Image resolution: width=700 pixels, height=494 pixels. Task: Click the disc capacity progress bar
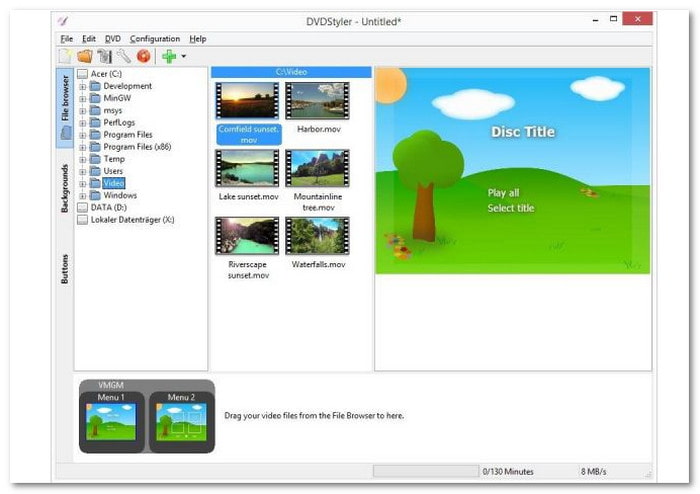click(x=425, y=471)
